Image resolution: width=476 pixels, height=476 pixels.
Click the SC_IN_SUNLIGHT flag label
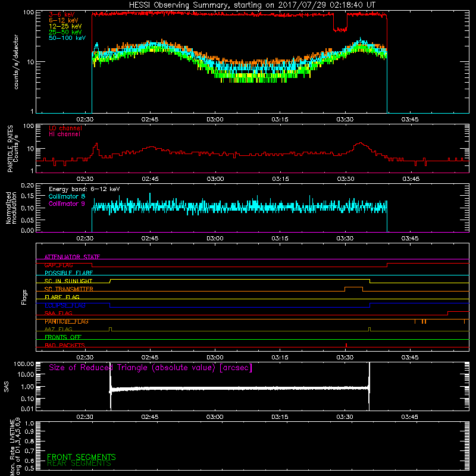coord(68,281)
